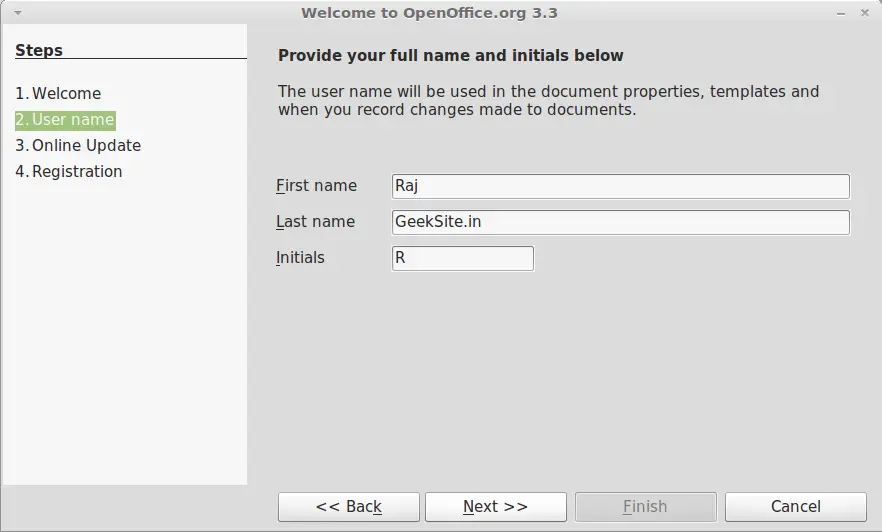This screenshot has width=882, height=532.
Task: Open the window menu arrow in title bar
Action: [18, 13]
